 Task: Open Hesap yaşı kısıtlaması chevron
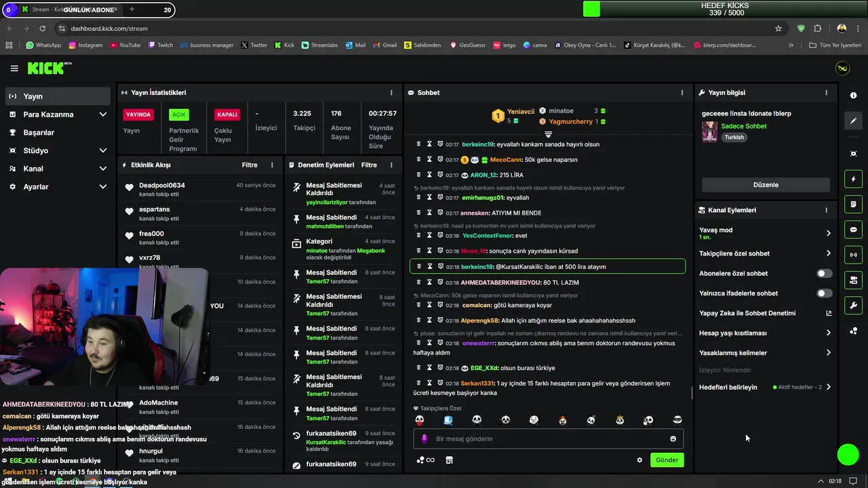point(828,333)
